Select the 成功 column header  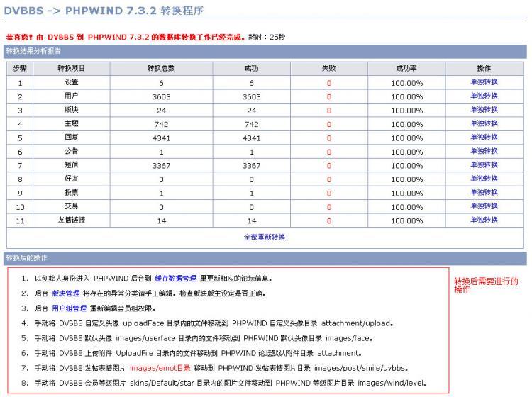click(x=251, y=69)
